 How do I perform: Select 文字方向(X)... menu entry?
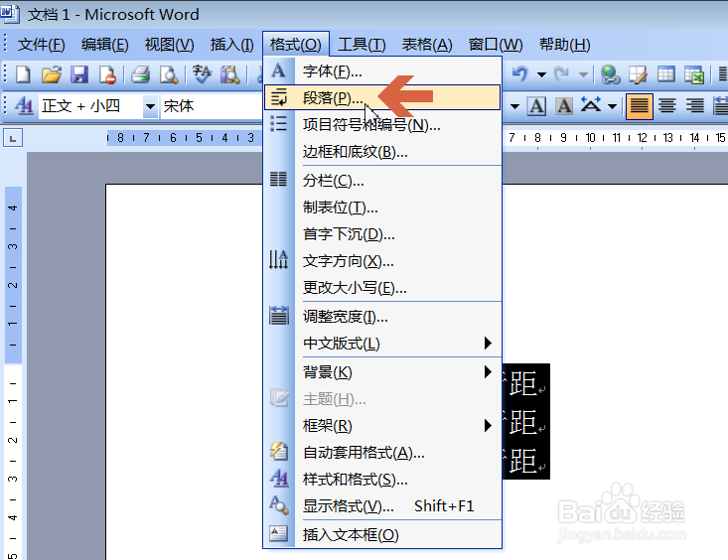click(x=382, y=261)
